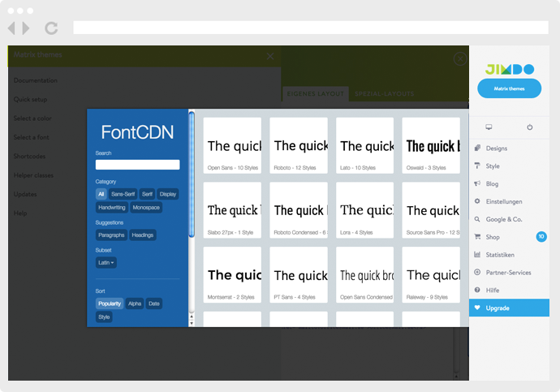Choose the Open Sans font card

pos(232,145)
